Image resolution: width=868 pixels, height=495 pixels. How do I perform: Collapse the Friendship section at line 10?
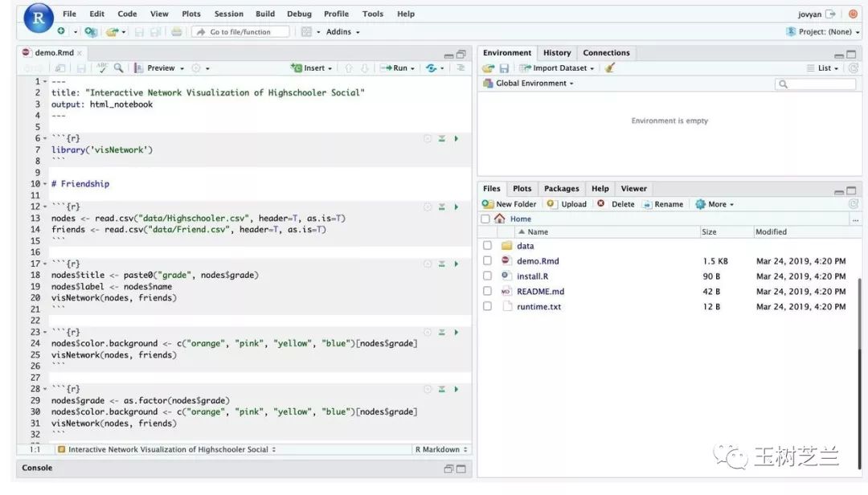click(45, 184)
